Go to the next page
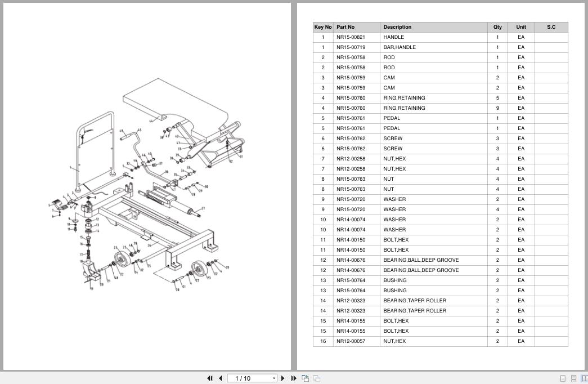The width and height of the screenshot is (588, 384). click(283, 378)
